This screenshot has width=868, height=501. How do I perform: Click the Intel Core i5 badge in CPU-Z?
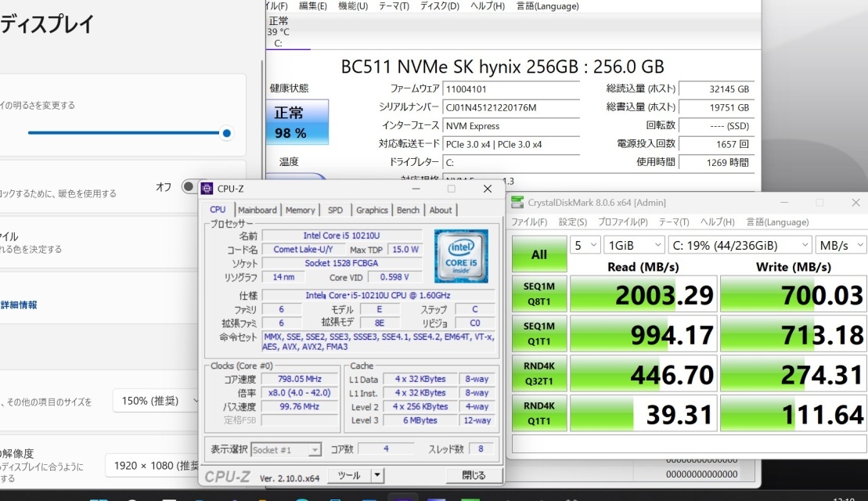[x=462, y=255]
